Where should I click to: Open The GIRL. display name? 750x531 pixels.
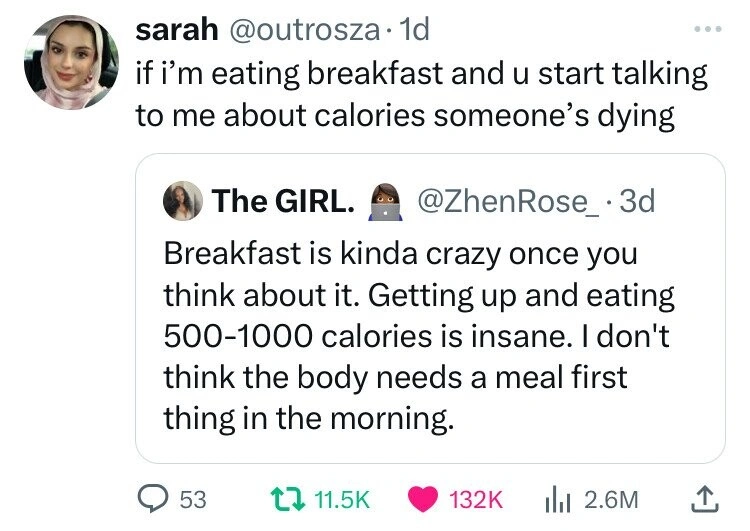[282, 202]
